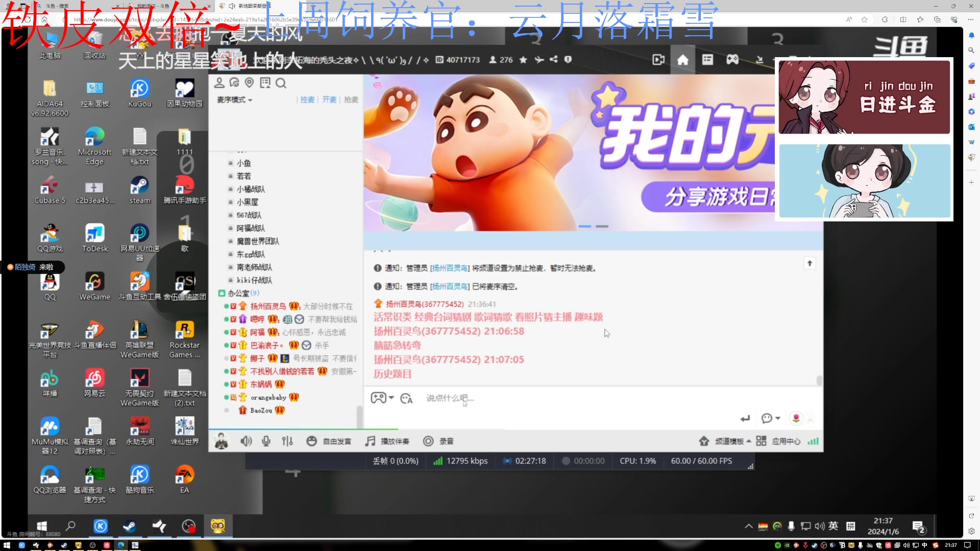Image resolution: width=980 pixels, height=551 pixels.
Task: Click the star favorite icon next to 276
Action: pyautogui.click(x=523, y=60)
